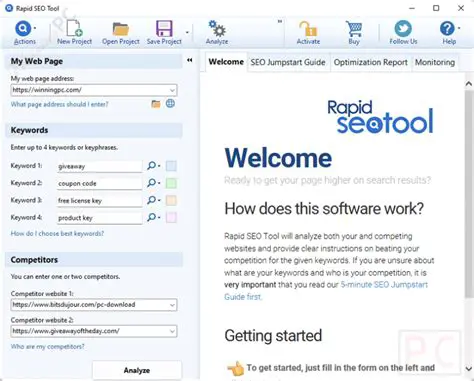Click the Keywords section header

tap(94, 130)
